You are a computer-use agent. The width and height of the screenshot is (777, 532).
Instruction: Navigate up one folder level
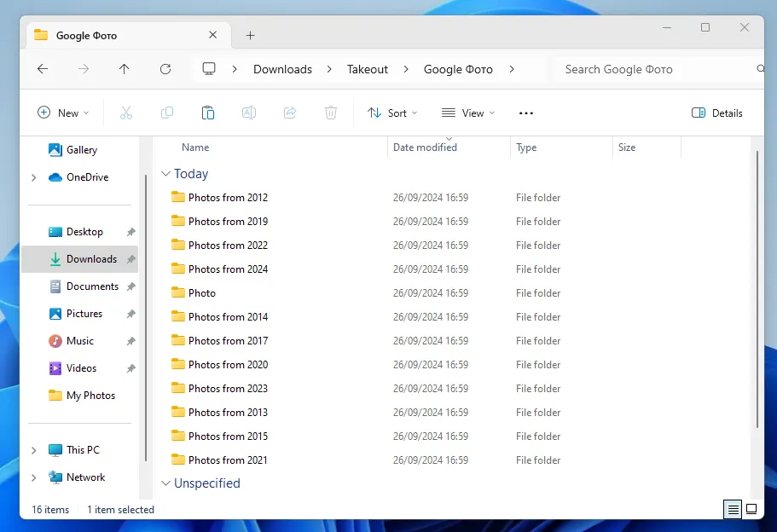pos(125,69)
